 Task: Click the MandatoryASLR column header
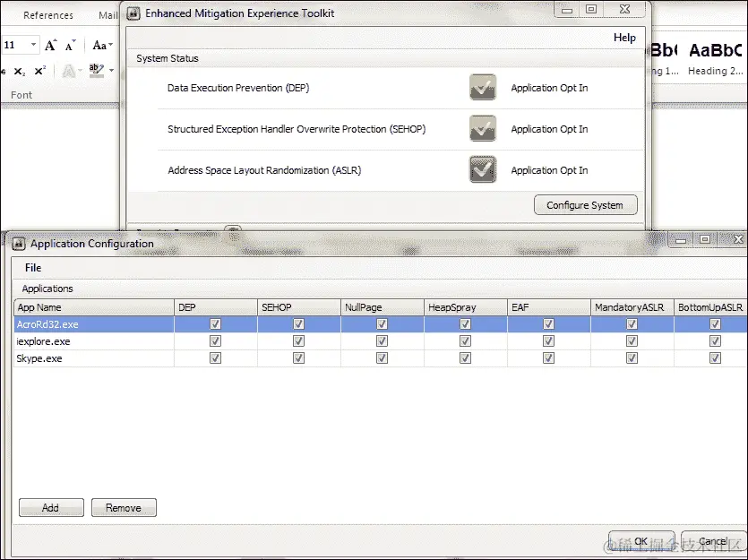[632, 307]
